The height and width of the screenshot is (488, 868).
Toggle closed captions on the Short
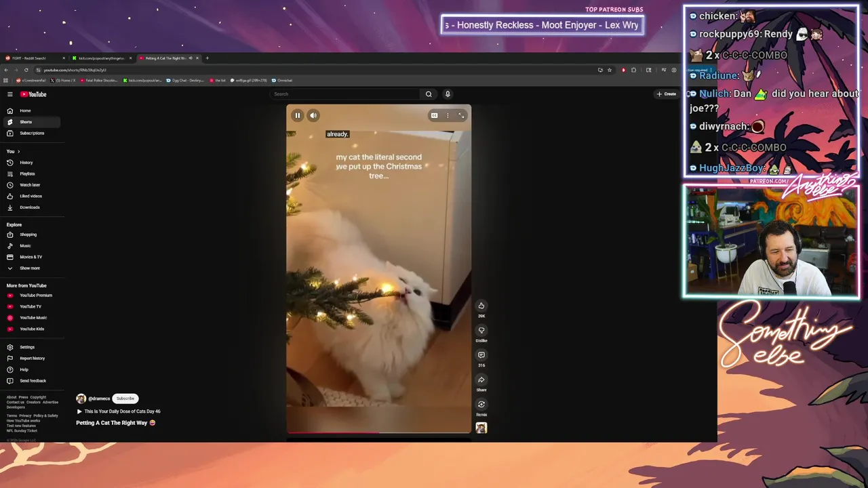(434, 115)
